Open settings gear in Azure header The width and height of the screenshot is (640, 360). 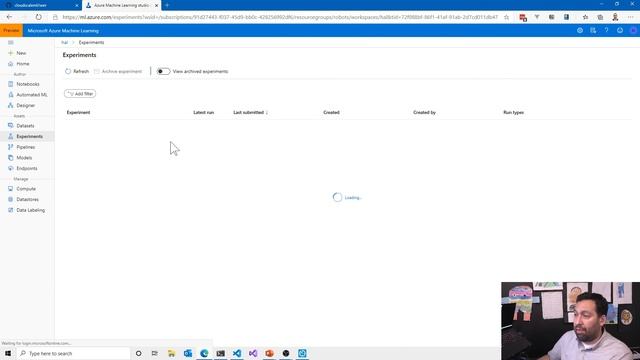pos(580,31)
